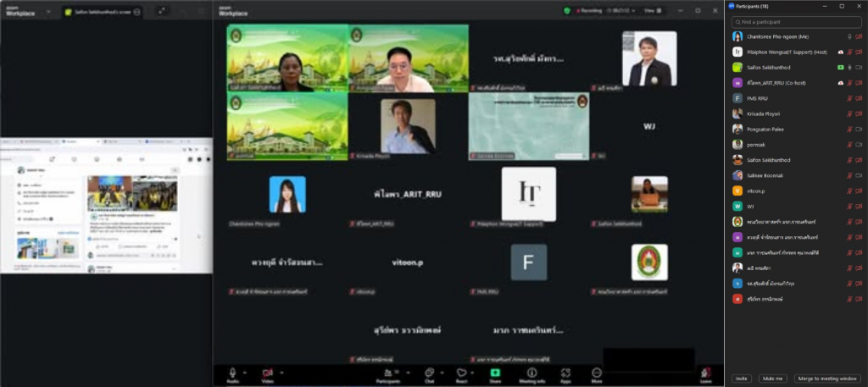The height and width of the screenshot is (387, 868).
Task: Click the green Share screen button
Action: point(495,373)
